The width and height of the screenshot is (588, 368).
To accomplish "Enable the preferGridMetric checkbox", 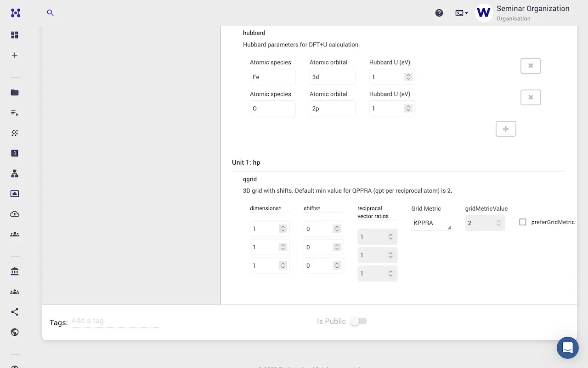I will [x=523, y=222].
